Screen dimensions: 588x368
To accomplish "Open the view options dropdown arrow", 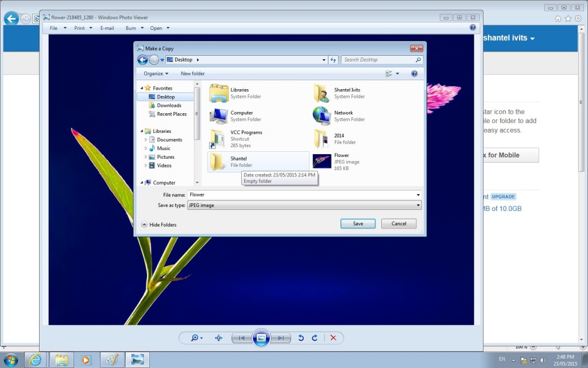I will 397,74.
